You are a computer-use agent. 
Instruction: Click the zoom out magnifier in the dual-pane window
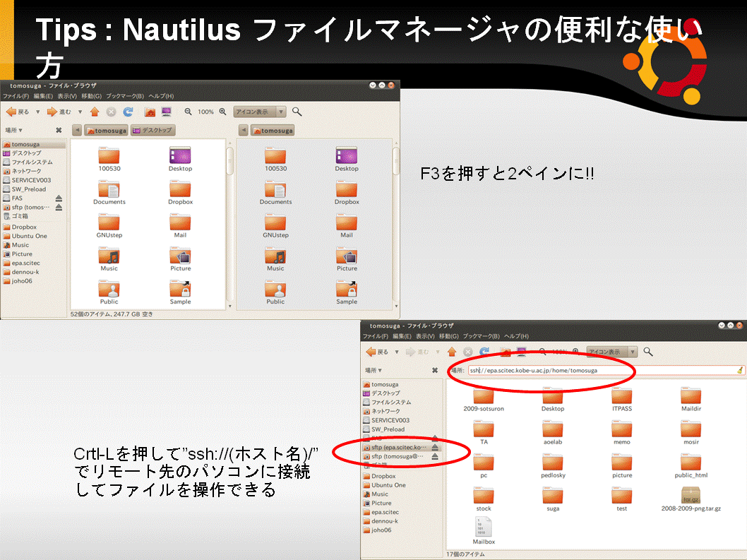coord(189,112)
